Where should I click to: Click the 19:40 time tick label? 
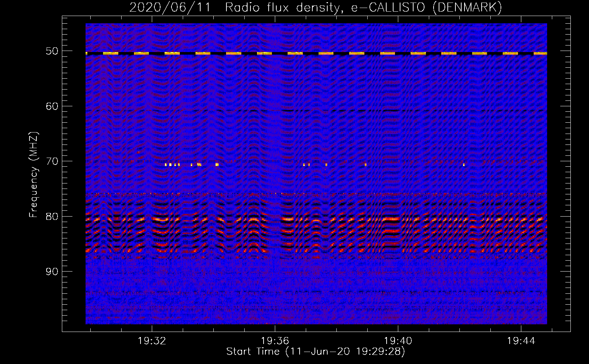click(x=398, y=341)
